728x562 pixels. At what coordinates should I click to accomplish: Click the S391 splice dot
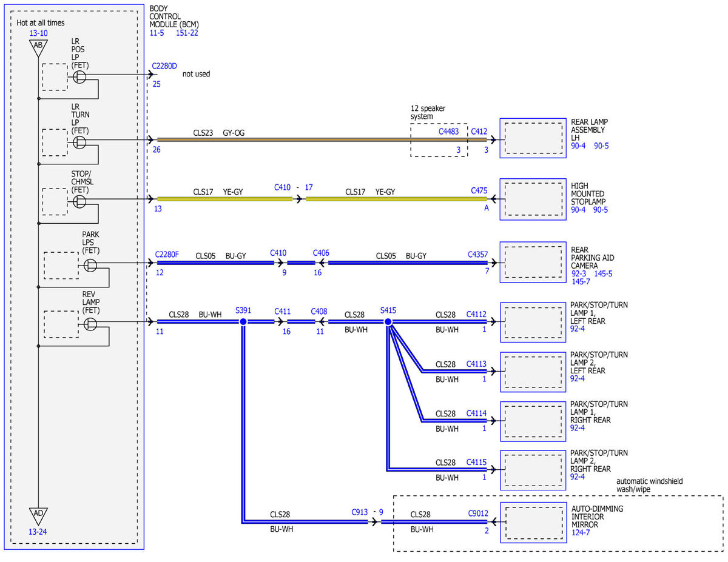[243, 321]
